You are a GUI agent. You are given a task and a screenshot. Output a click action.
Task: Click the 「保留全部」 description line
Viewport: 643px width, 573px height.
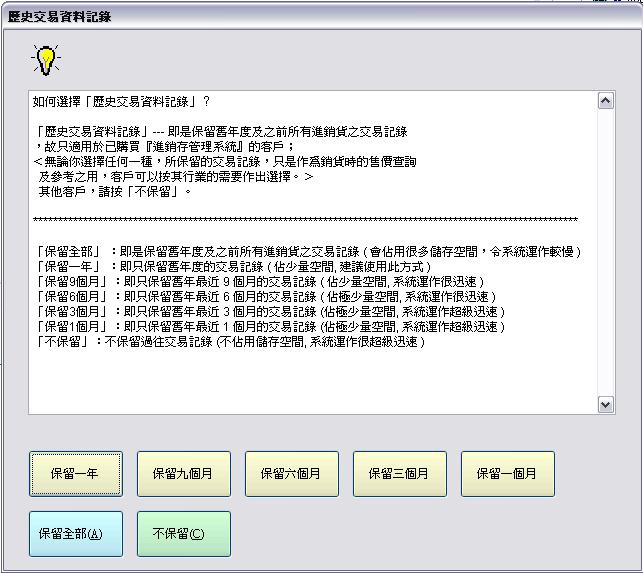(x=308, y=251)
